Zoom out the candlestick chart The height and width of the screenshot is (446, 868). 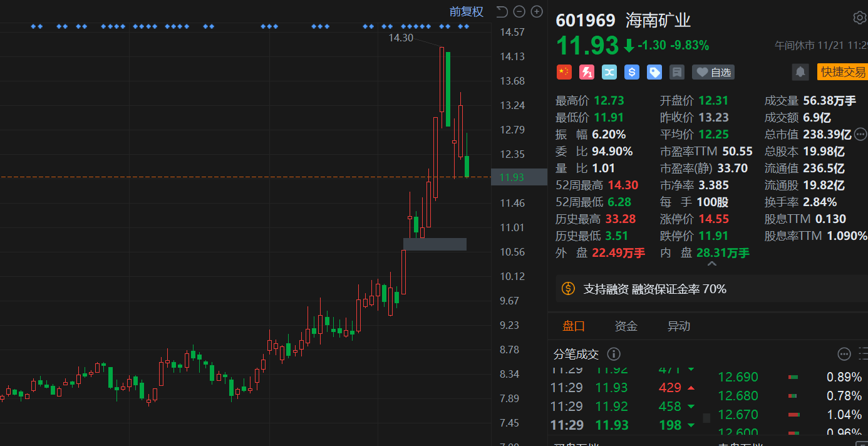pos(519,11)
